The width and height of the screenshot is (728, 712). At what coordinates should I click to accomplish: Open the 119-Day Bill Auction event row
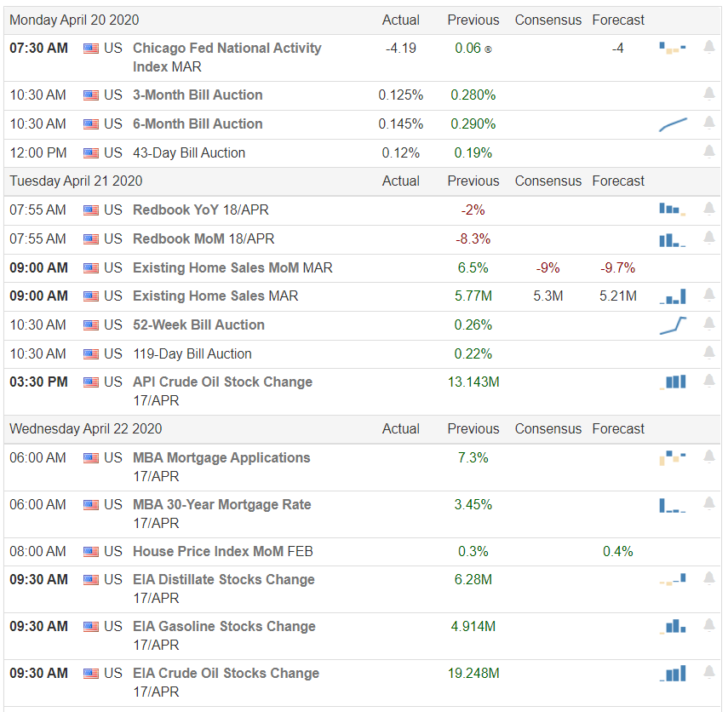pyautogui.click(x=362, y=354)
